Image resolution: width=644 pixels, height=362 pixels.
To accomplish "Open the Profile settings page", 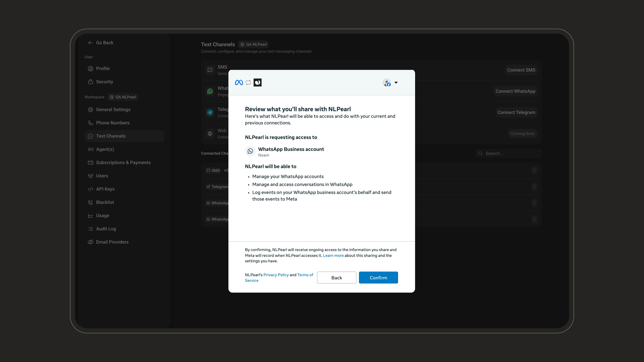I will coord(124,69).
